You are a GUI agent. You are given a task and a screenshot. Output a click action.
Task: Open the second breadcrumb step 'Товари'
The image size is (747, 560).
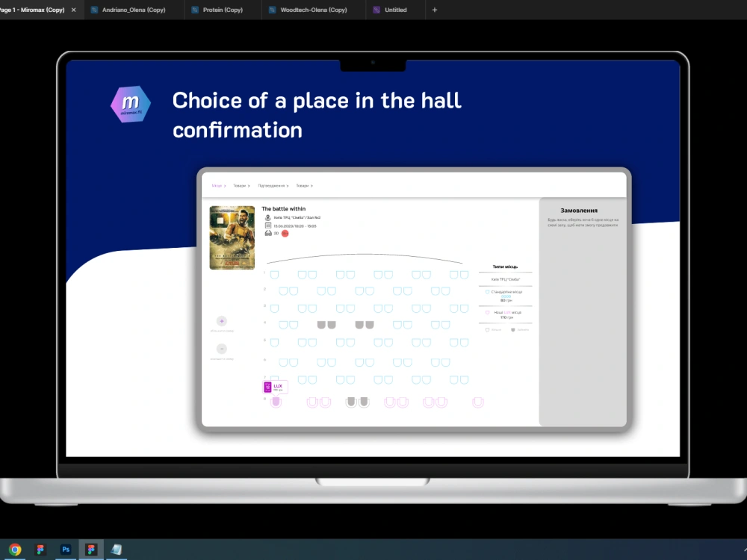[241, 186]
